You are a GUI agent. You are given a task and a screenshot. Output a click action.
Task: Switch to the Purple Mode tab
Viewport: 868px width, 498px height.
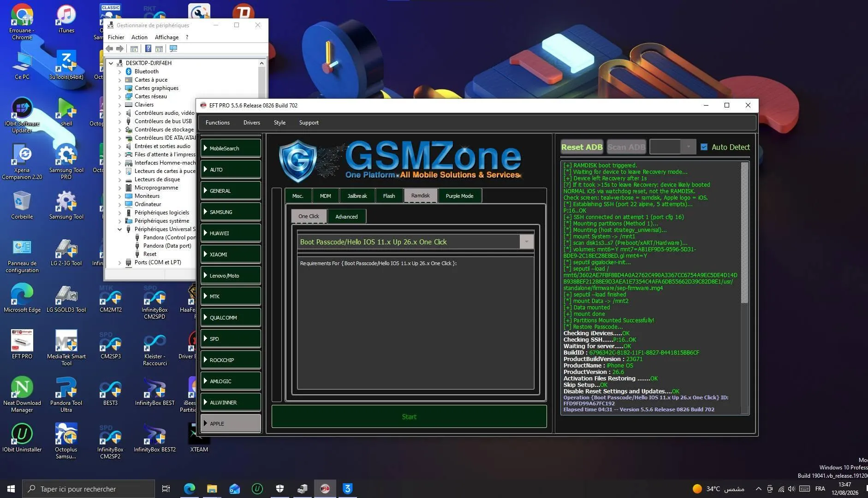point(459,196)
